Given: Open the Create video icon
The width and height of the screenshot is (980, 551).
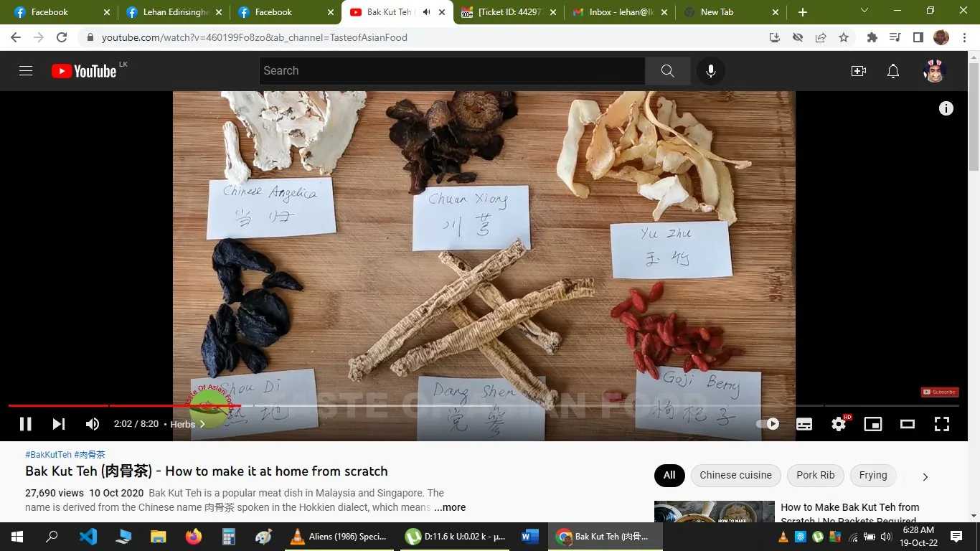Looking at the screenshot, I should (858, 70).
